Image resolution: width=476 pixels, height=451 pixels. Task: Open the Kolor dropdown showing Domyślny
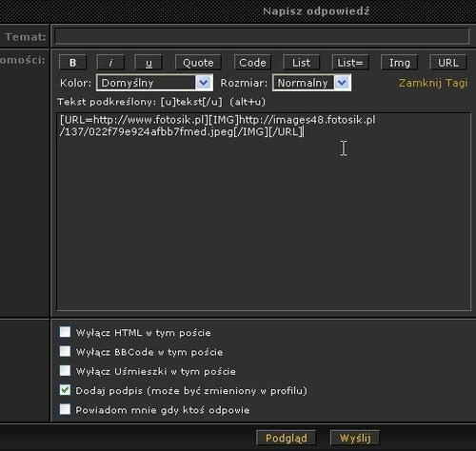point(154,83)
